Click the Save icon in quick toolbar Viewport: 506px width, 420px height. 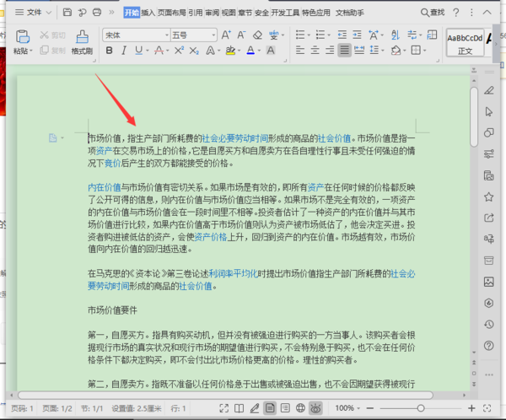pos(67,13)
